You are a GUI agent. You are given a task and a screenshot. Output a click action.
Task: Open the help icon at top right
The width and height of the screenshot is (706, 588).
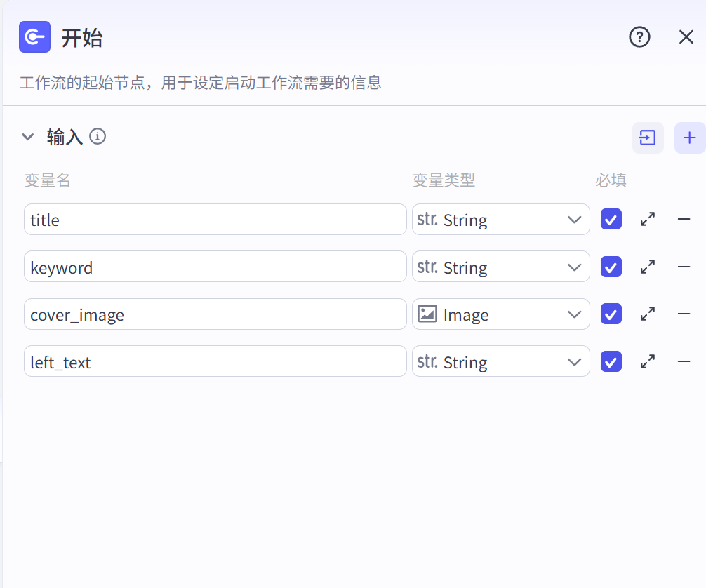coord(639,37)
